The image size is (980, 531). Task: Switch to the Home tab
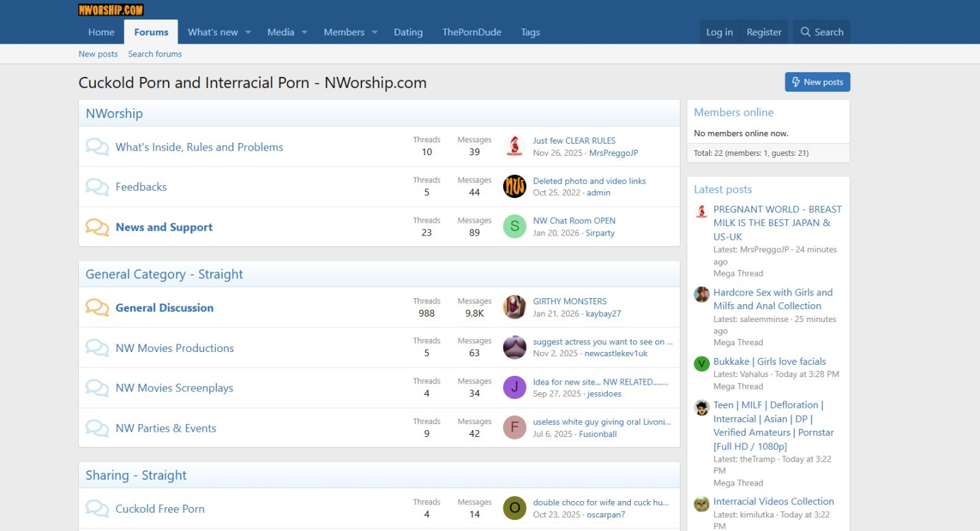pyautogui.click(x=101, y=32)
